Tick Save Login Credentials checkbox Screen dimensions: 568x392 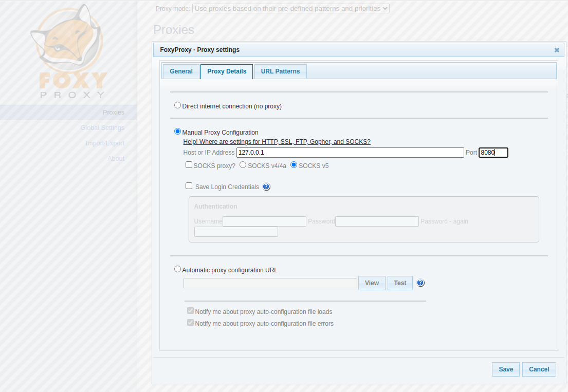(189, 185)
